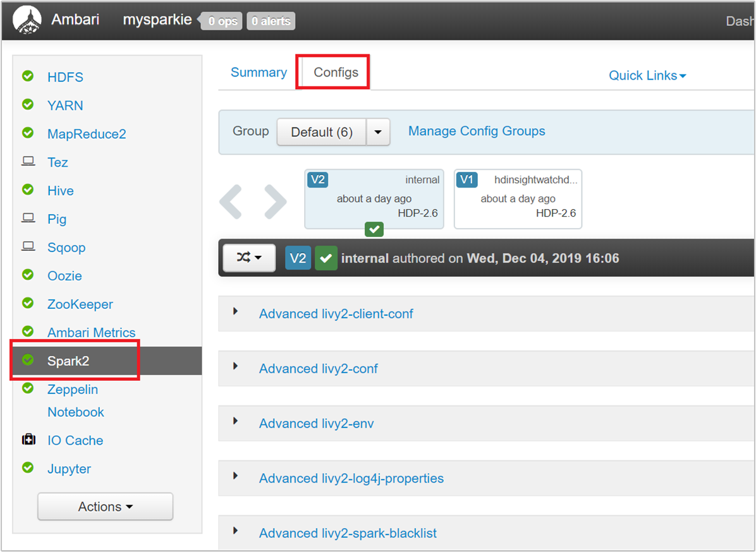Select Zeppelin Notebook from the service list
756x552 pixels.
[x=73, y=400]
